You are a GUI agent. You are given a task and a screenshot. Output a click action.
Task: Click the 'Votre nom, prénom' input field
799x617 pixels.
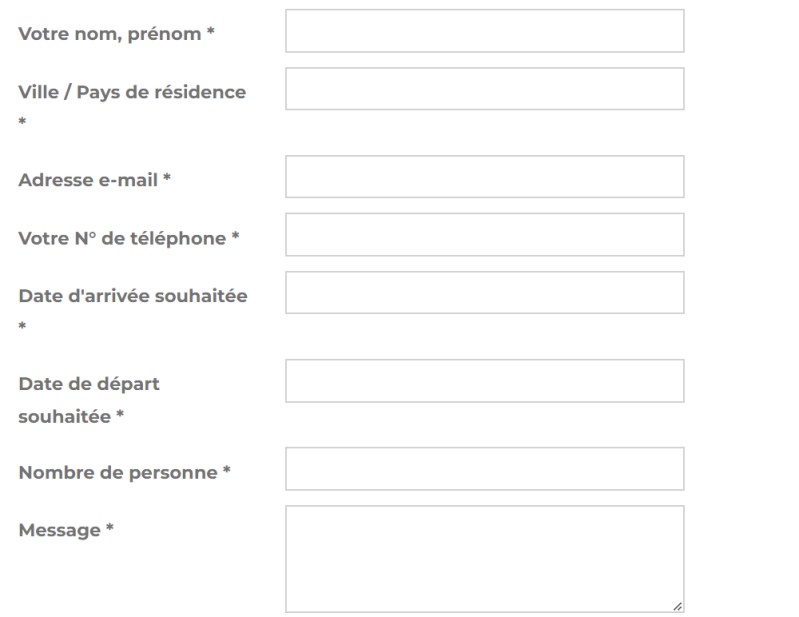484,31
